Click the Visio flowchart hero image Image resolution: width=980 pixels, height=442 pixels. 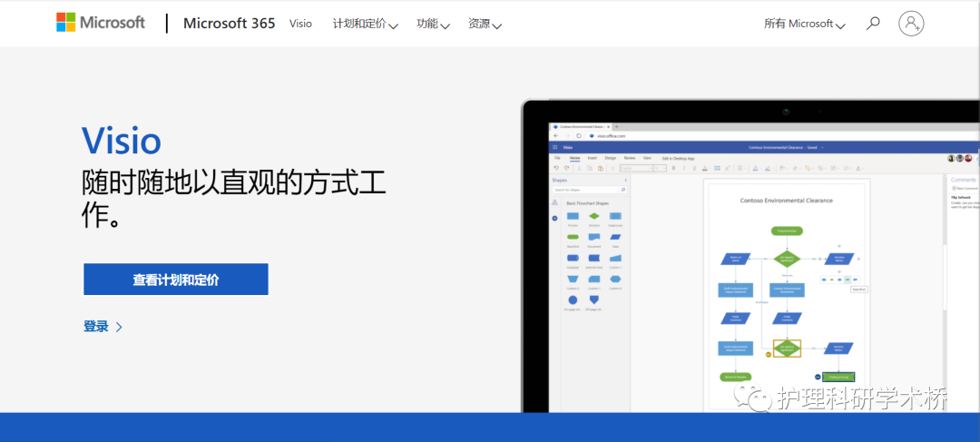pos(750,256)
